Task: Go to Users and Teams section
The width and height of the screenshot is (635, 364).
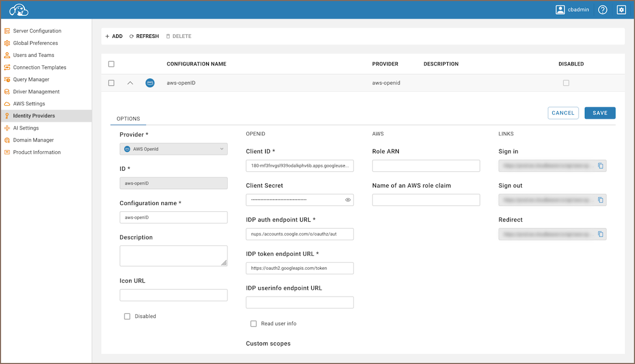Action: click(x=33, y=55)
